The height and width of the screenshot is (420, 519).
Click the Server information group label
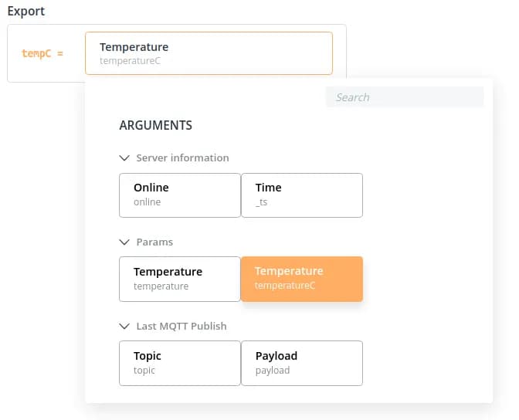tap(182, 157)
